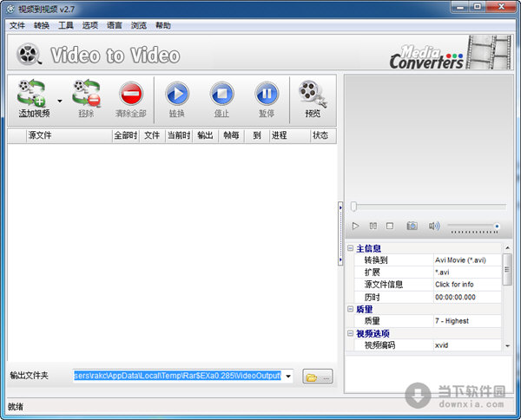Click the preview player pause button
The width and height of the screenshot is (521, 420).
373,226
